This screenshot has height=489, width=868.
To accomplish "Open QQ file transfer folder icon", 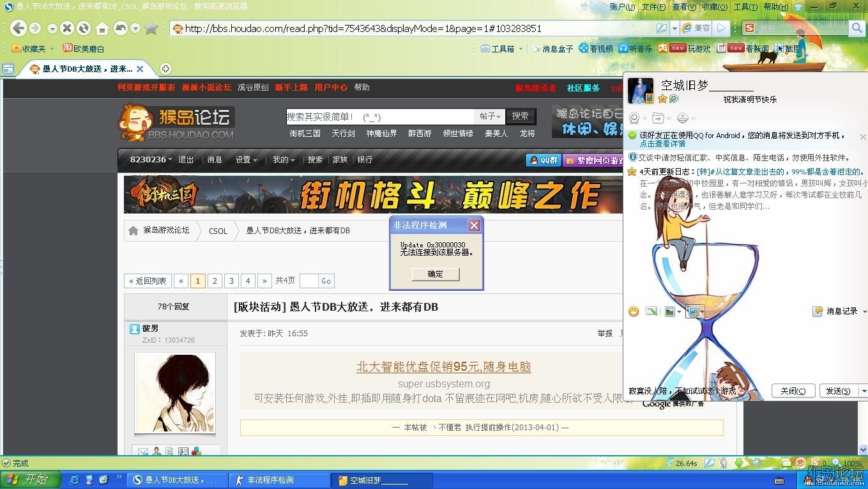I will click(x=659, y=118).
